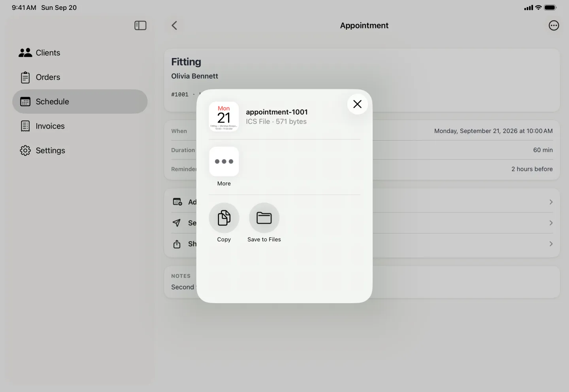Copy the appointment ICS file
Image resolution: width=569 pixels, height=392 pixels.
224,218
